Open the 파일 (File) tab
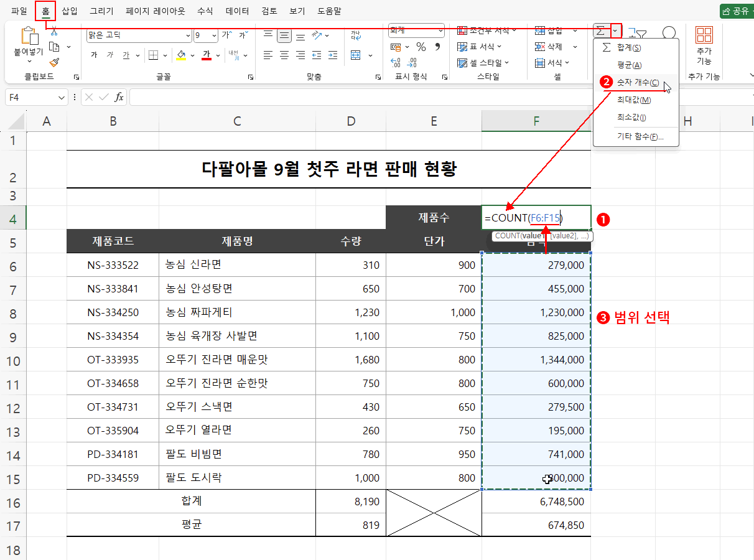The width and height of the screenshot is (754, 560). [x=19, y=11]
